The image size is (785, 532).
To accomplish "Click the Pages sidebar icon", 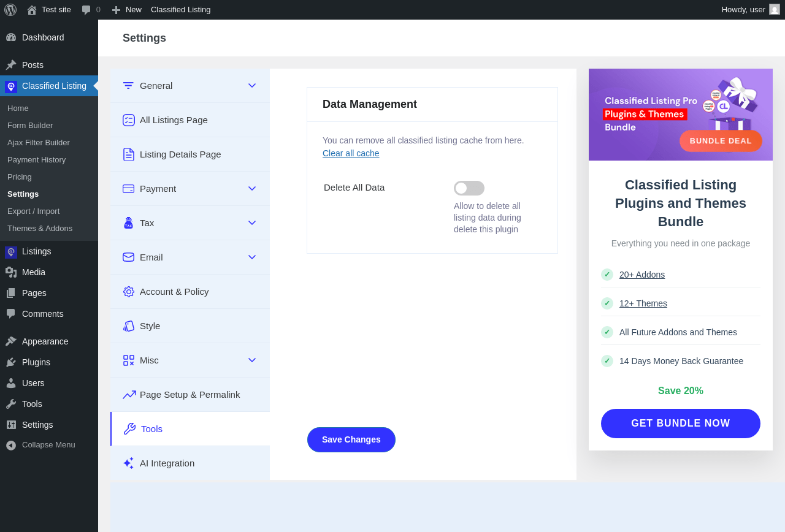I will click(x=11, y=293).
